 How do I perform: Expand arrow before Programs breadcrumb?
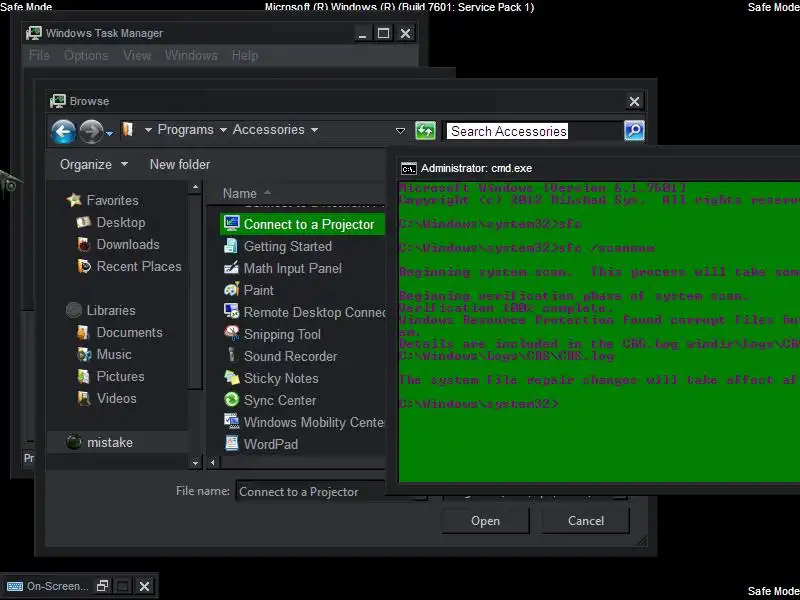pos(148,130)
